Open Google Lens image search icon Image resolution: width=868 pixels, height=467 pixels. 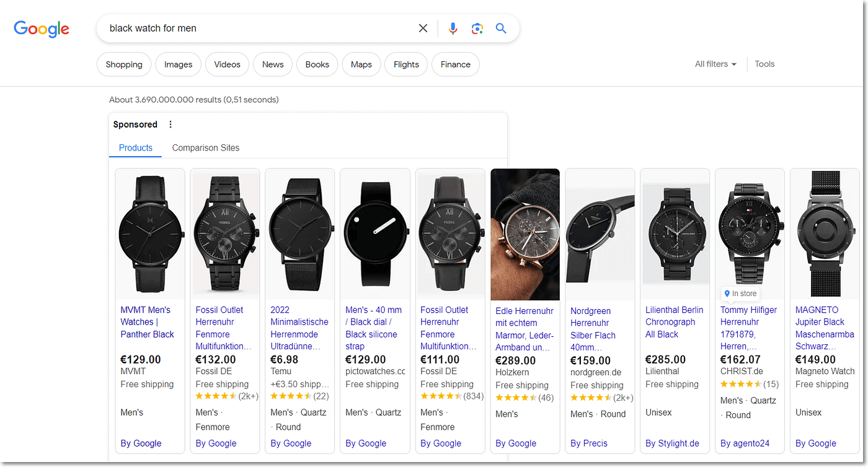click(477, 28)
